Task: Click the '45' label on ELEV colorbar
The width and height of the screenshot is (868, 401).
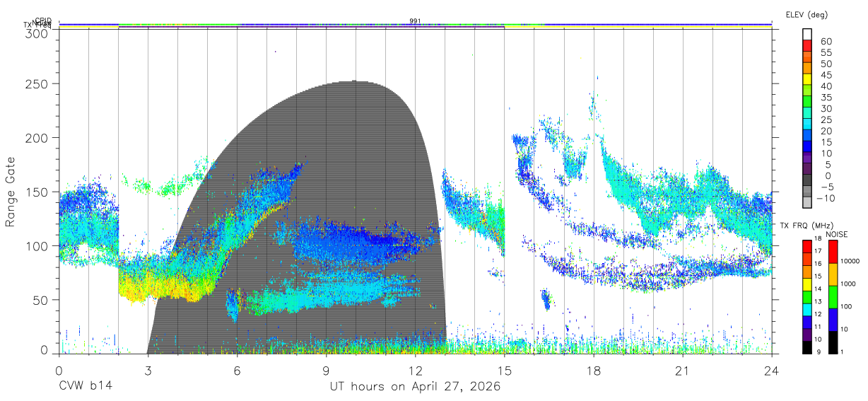Action: point(826,75)
